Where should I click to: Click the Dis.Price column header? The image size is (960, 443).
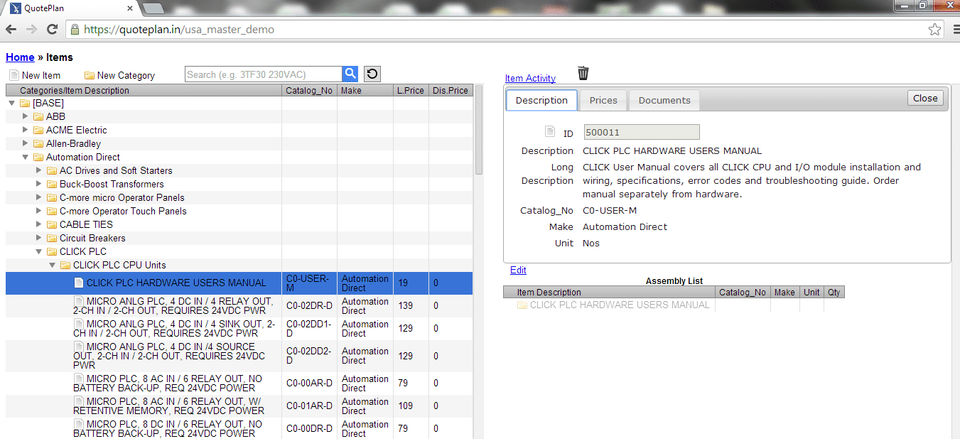pyautogui.click(x=450, y=91)
